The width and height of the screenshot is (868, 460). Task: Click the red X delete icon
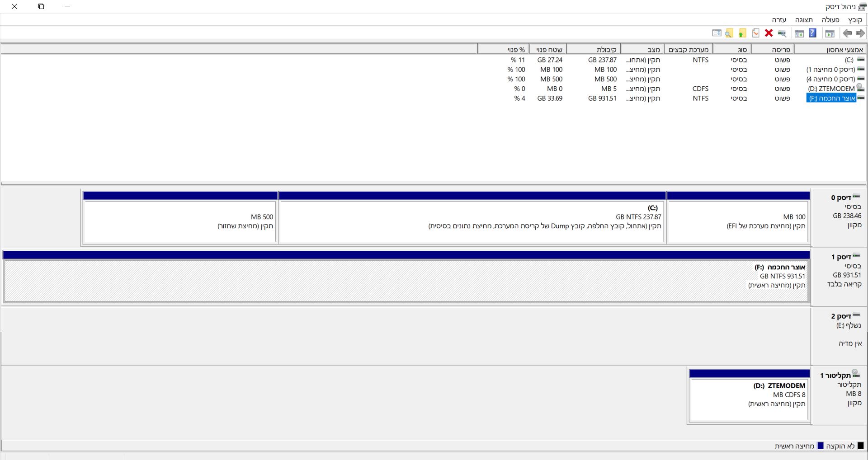tap(769, 33)
